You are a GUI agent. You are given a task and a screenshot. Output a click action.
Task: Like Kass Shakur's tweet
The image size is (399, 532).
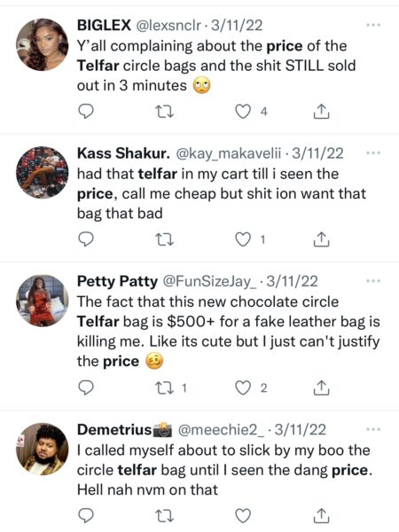(243, 240)
